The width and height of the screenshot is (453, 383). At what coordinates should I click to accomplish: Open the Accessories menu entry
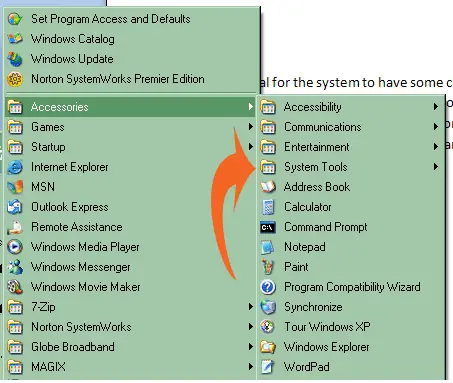click(130, 107)
